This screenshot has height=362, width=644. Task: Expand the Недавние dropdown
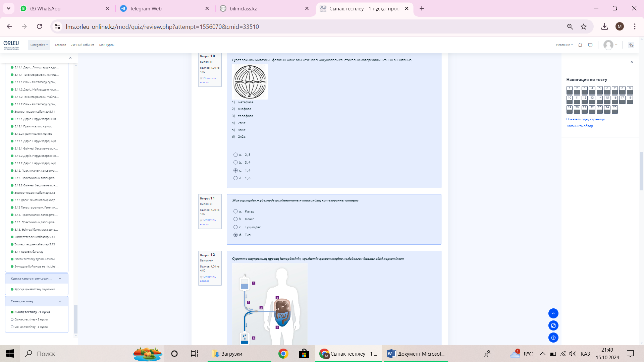click(564, 45)
